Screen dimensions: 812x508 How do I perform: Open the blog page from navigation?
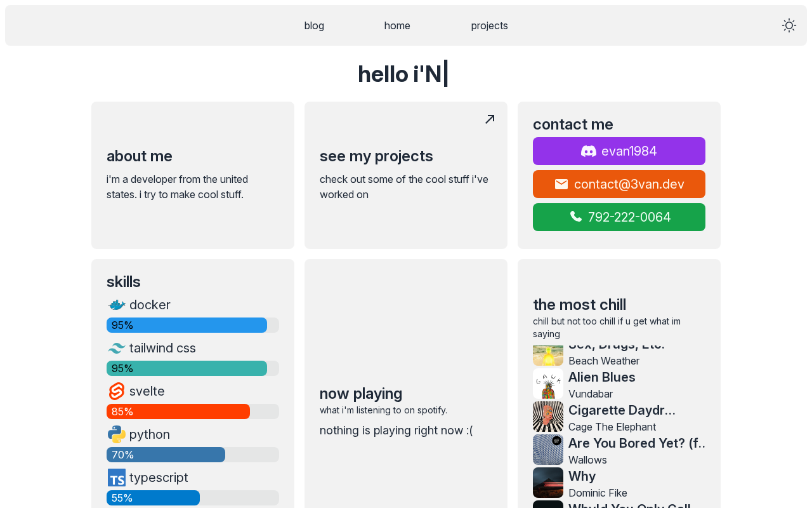pyautogui.click(x=314, y=25)
